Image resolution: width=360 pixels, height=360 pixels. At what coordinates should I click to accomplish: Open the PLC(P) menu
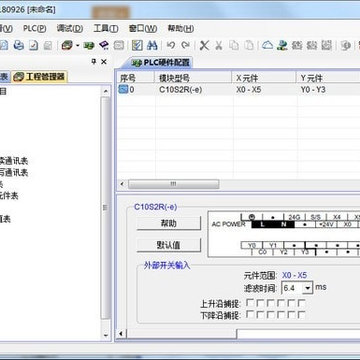click(35, 28)
